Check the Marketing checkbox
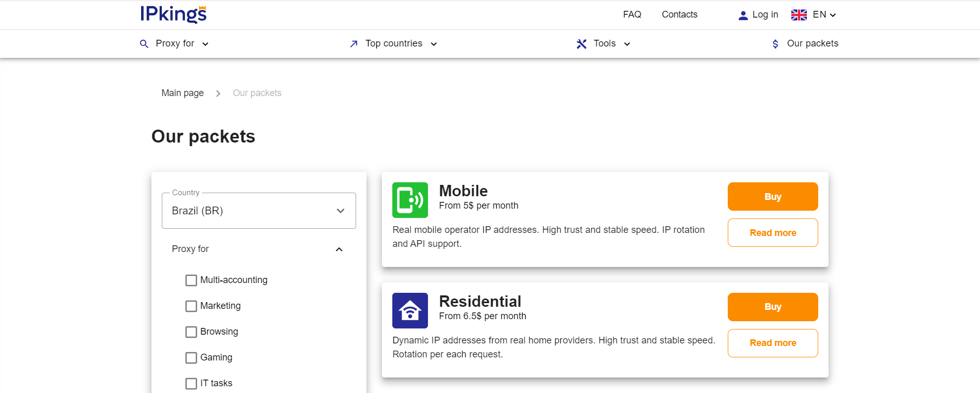 click(x=191, y=306)
